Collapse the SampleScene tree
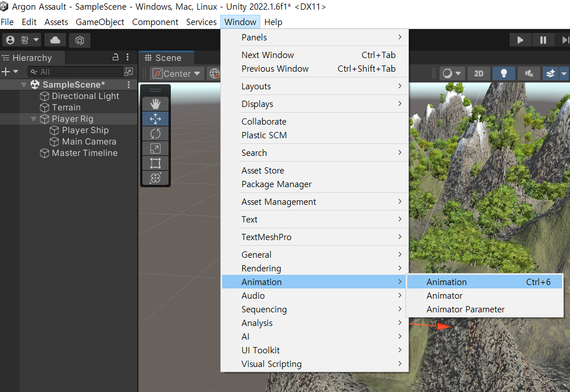This screenshot has height=392, width=570. (24, 85)
